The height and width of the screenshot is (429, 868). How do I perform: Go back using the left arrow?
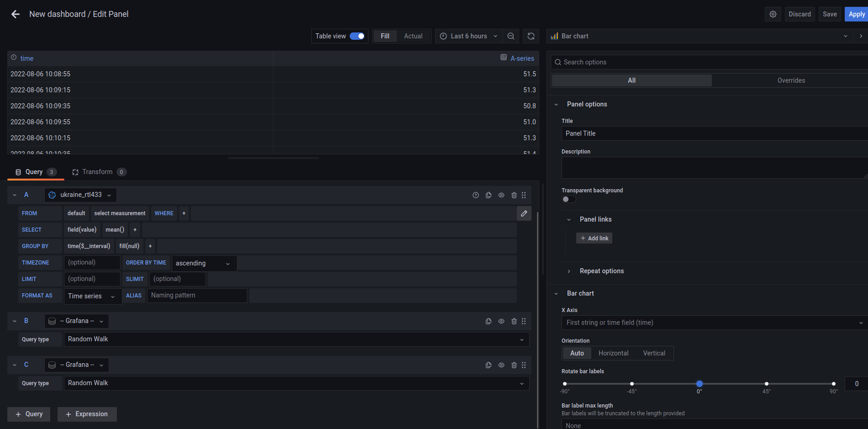click(x=15, y=14)
